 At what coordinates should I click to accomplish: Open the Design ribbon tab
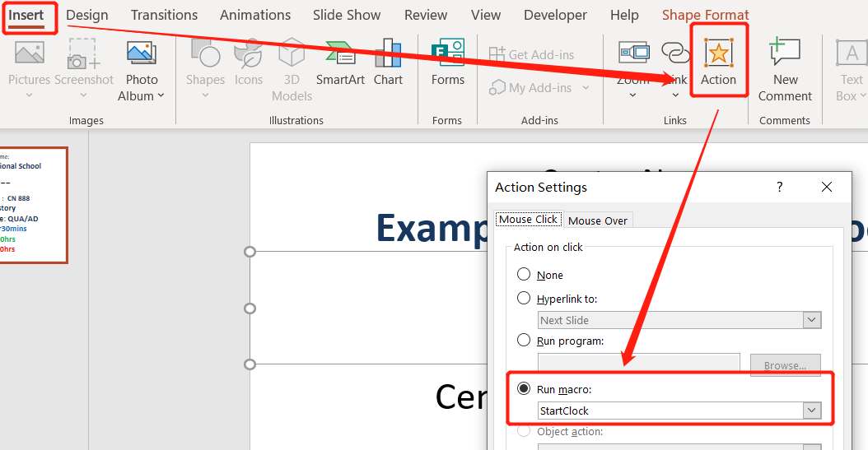point(87,16)
